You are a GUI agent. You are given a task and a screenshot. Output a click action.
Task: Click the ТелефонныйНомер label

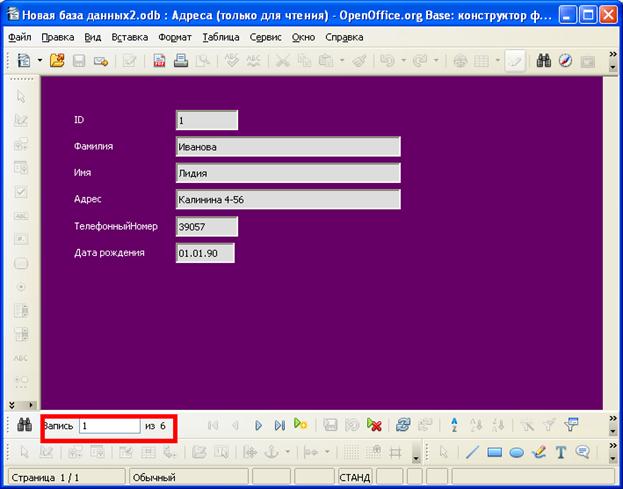pyautogui.click(x=116, y=226)
